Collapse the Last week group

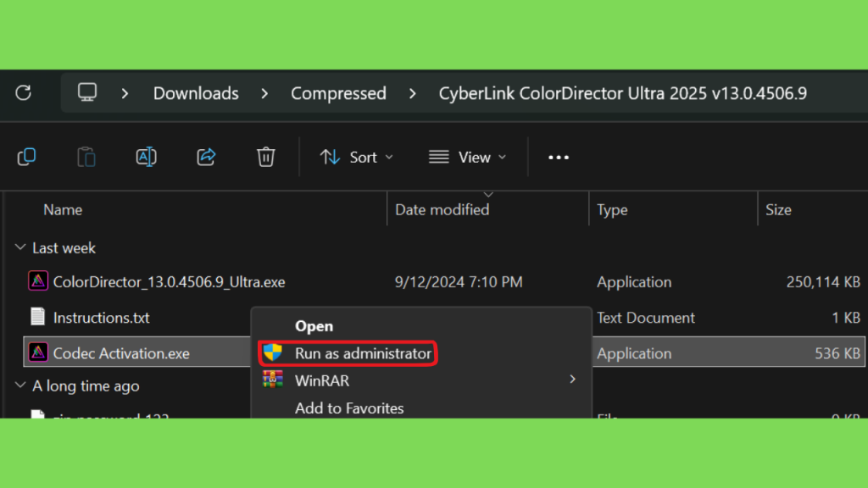click(x=20, y=247)
